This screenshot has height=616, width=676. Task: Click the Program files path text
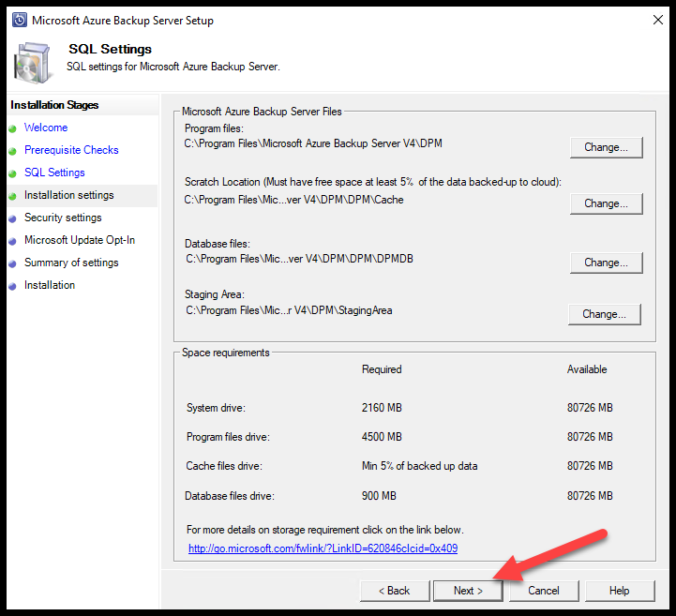pos(313,143)
